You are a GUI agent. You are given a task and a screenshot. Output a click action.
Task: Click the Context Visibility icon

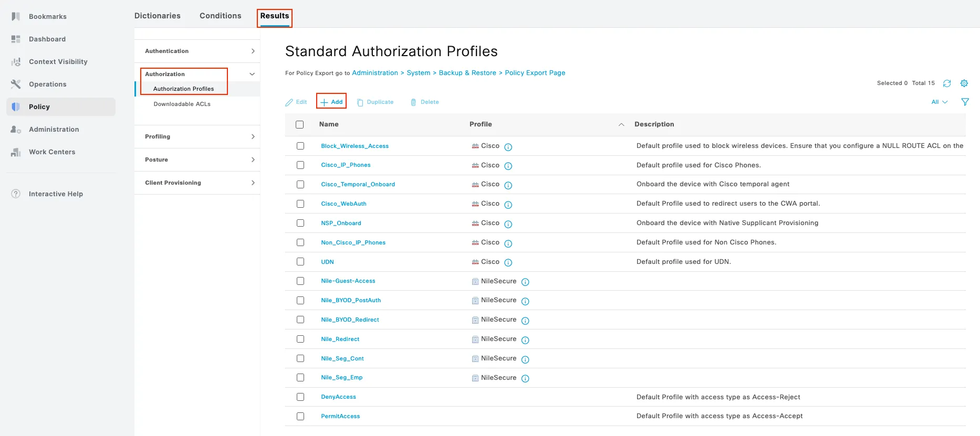point(16,62)
